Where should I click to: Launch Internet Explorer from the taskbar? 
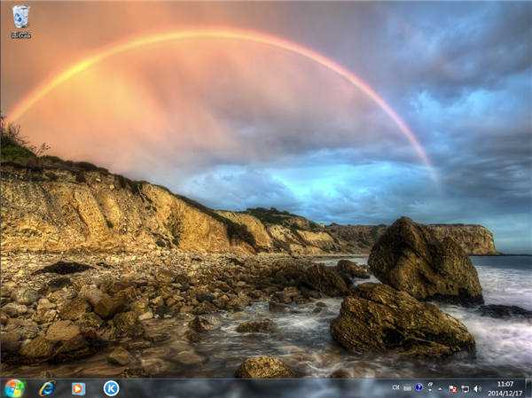(x=47, y=388)
